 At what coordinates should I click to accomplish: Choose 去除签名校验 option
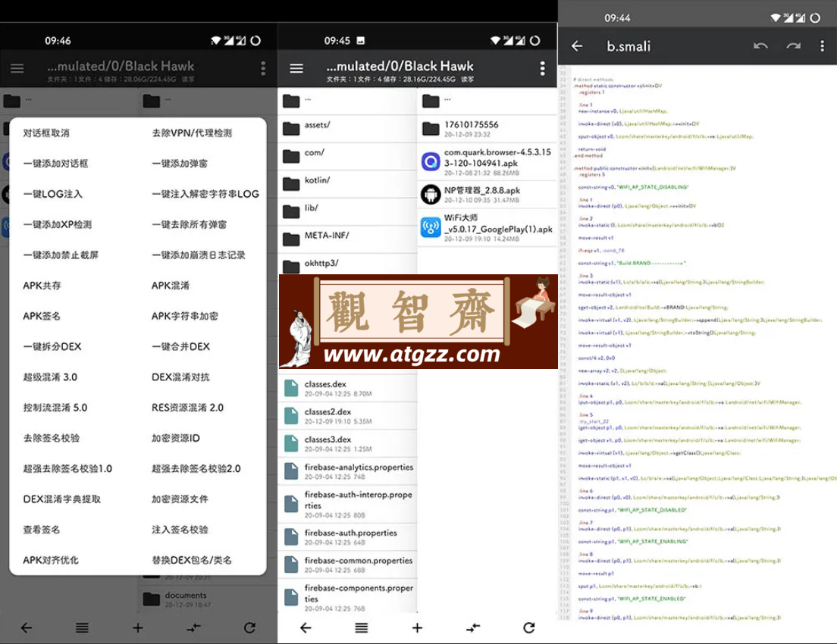click(51, 437)
